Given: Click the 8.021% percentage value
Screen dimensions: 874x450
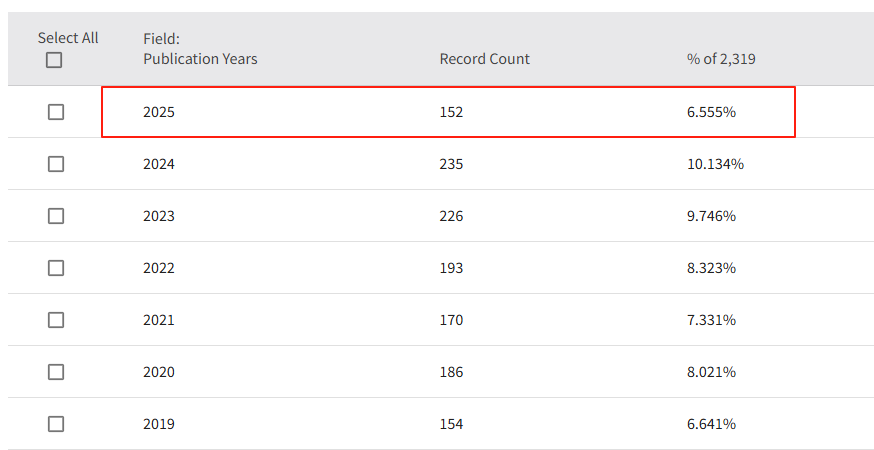Looking at the screenshot, I should click(711, 372).
